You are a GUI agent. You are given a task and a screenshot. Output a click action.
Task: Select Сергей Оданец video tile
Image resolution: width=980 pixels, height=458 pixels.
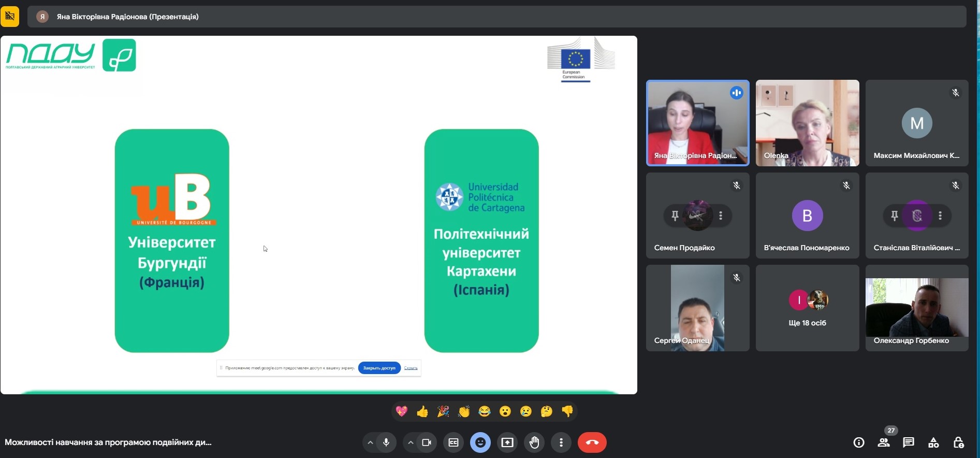tap(698, 308)
